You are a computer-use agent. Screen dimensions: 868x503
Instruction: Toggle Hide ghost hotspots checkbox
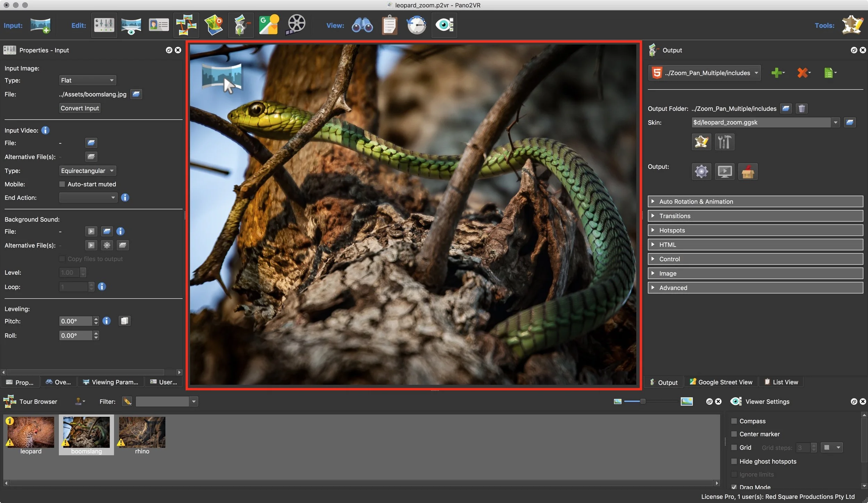[734, 461]
